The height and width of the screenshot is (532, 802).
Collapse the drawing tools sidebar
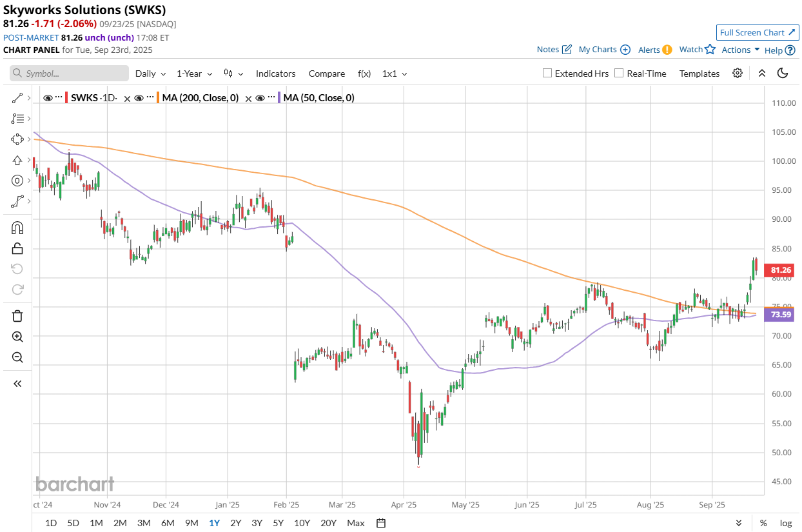point(17,384)
